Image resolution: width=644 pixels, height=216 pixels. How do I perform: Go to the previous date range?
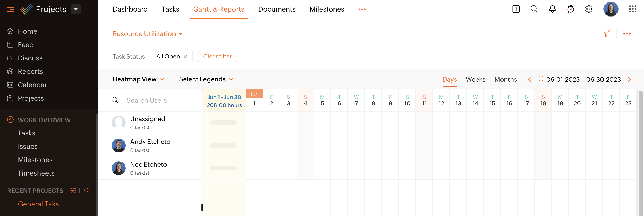pos(529,79)
